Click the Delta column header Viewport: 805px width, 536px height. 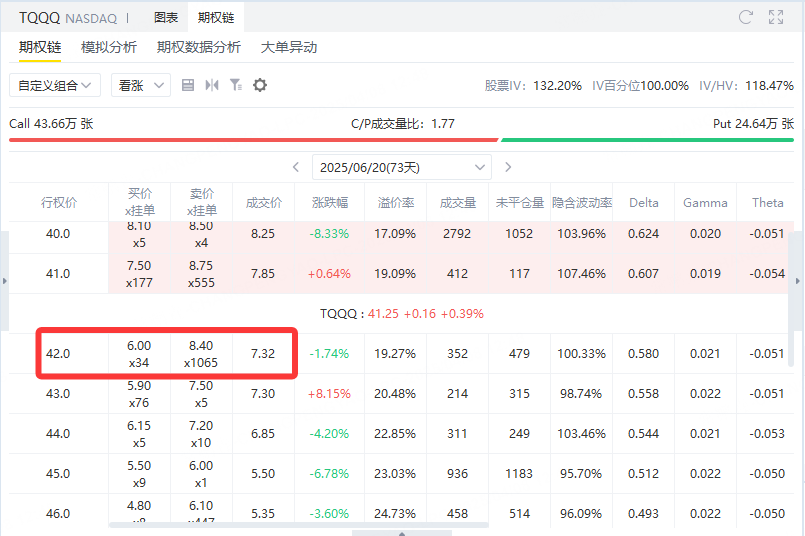click(x=644, y=203)
